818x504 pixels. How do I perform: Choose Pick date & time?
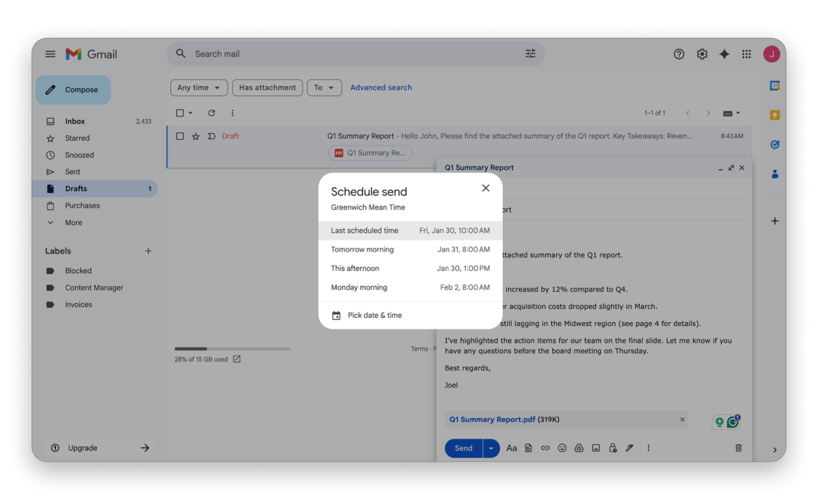[x=374, y=315]
